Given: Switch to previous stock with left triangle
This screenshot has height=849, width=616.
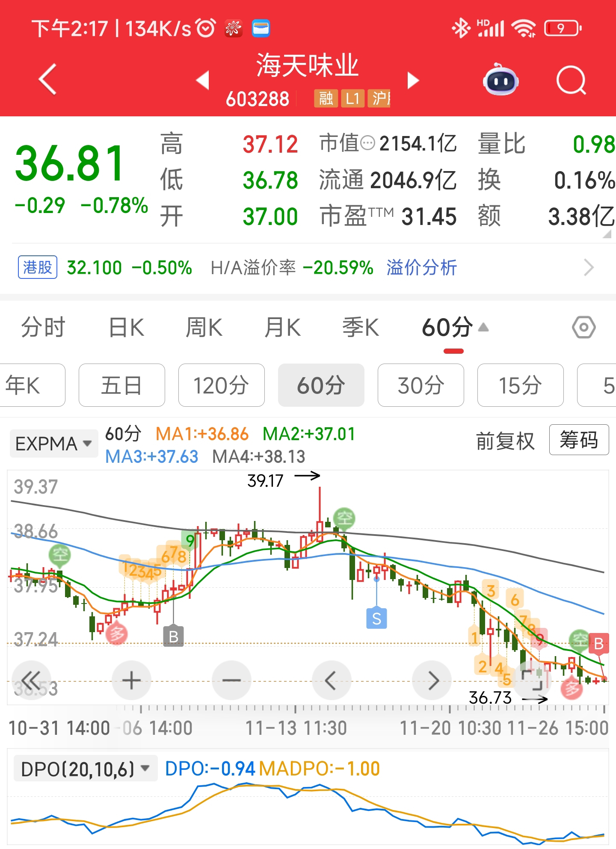Looking at the screenshot, I should click(202, 80).
